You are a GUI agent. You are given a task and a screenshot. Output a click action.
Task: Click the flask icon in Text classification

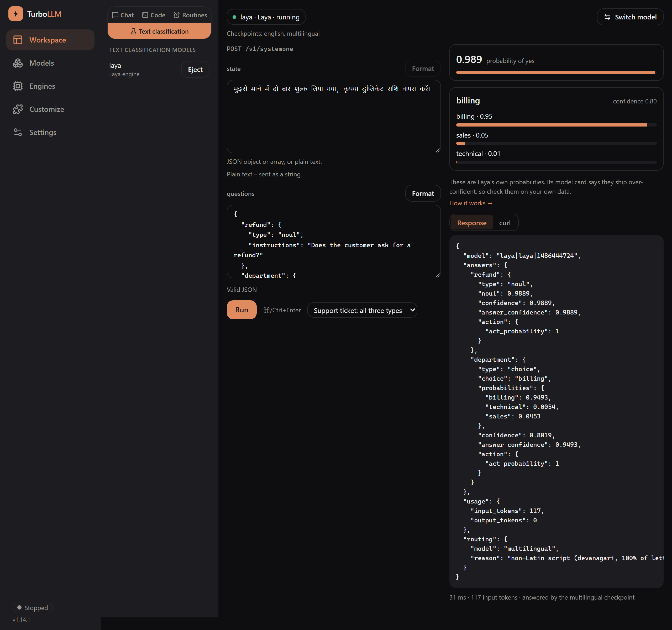click(x=134, y=31)
